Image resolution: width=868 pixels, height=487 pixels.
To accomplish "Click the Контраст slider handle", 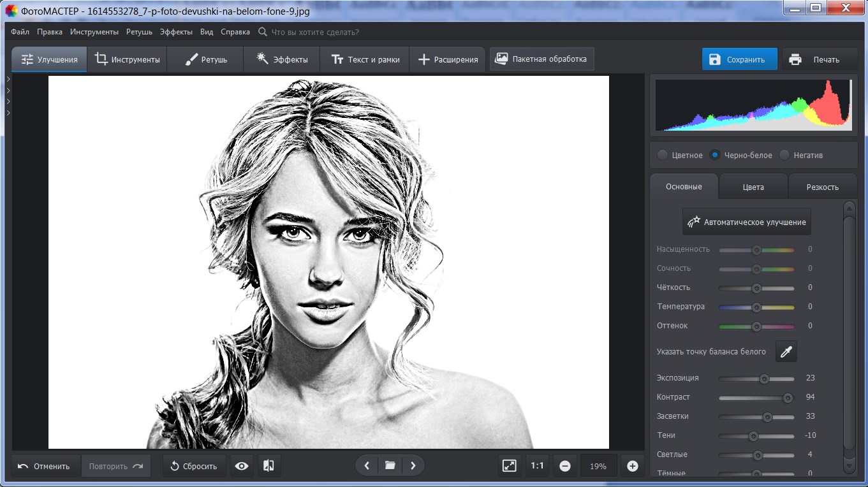I will (x=788, y=397).
